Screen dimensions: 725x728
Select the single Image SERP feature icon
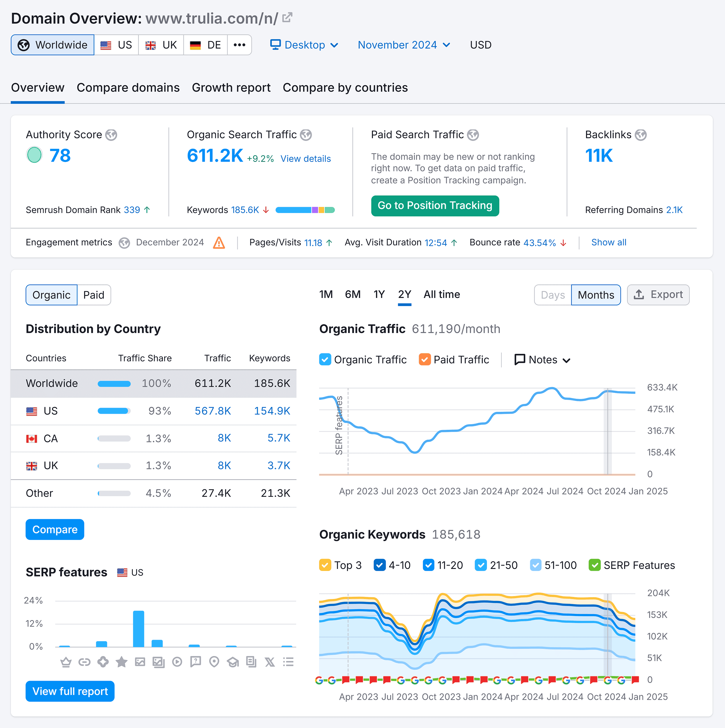tap(140, 662)
